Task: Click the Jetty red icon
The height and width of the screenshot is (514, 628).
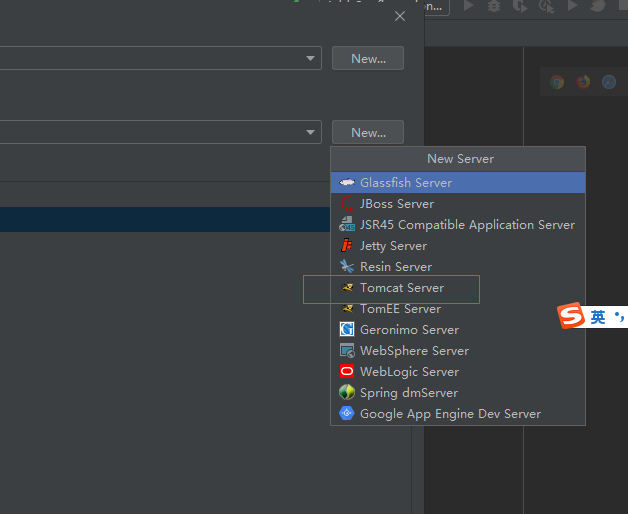Action: pos(347,245)
